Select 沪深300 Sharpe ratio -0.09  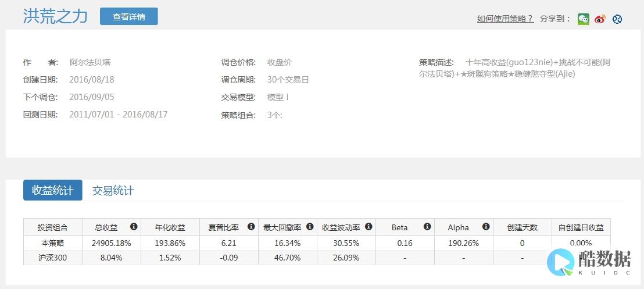[229, 258]
